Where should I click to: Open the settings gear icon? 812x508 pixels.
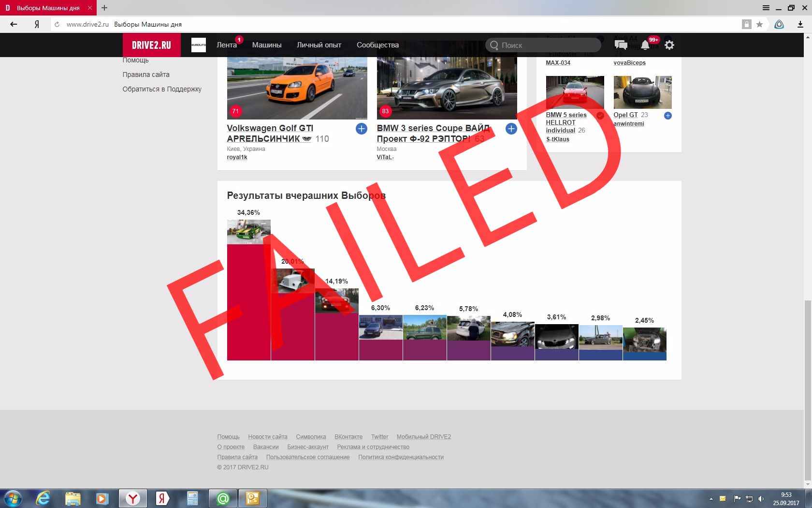[x=669, y=45]
